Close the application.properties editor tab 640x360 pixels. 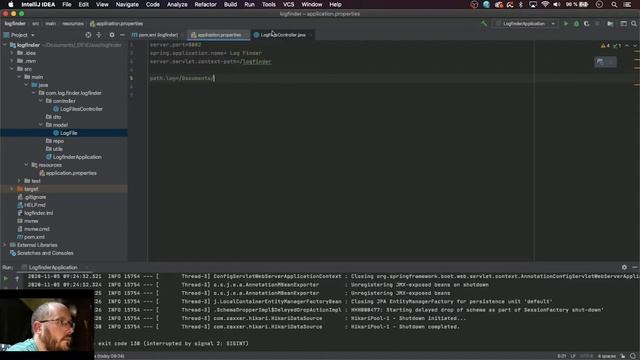(246, 35)
